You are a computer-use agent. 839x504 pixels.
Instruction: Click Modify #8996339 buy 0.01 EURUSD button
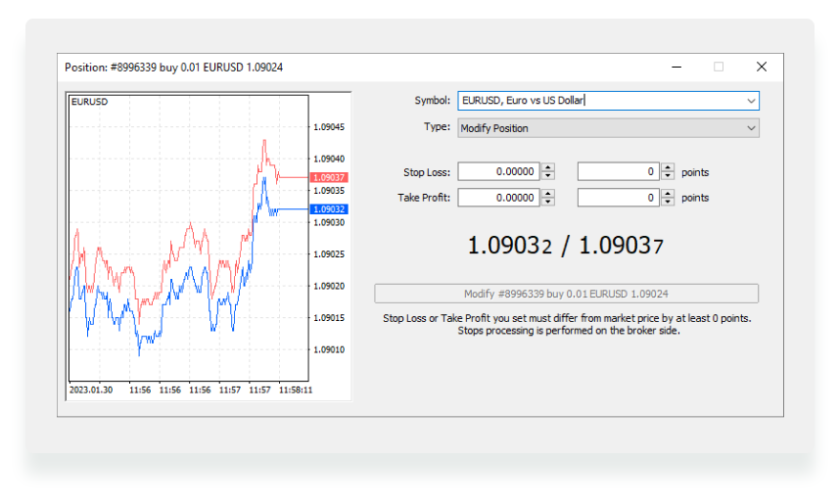coord(566,294)
